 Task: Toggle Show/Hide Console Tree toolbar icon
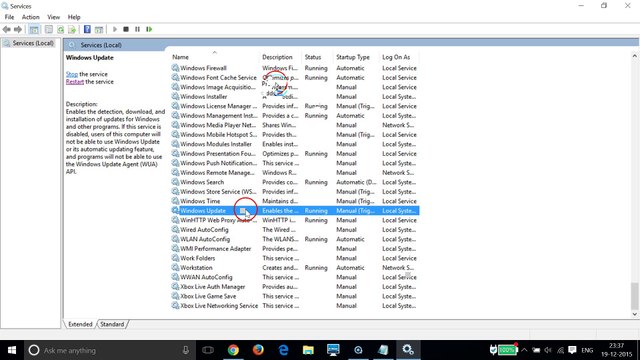(34, 29)
